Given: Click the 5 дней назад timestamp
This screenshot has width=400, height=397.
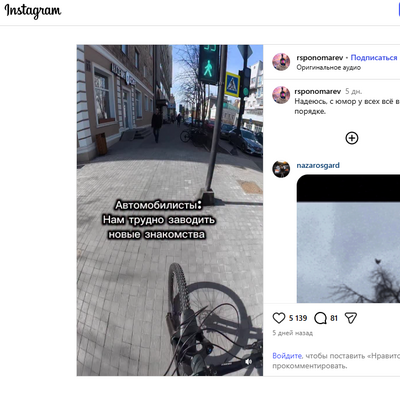Looking at the screenshot, I should (x=293, y=333).
